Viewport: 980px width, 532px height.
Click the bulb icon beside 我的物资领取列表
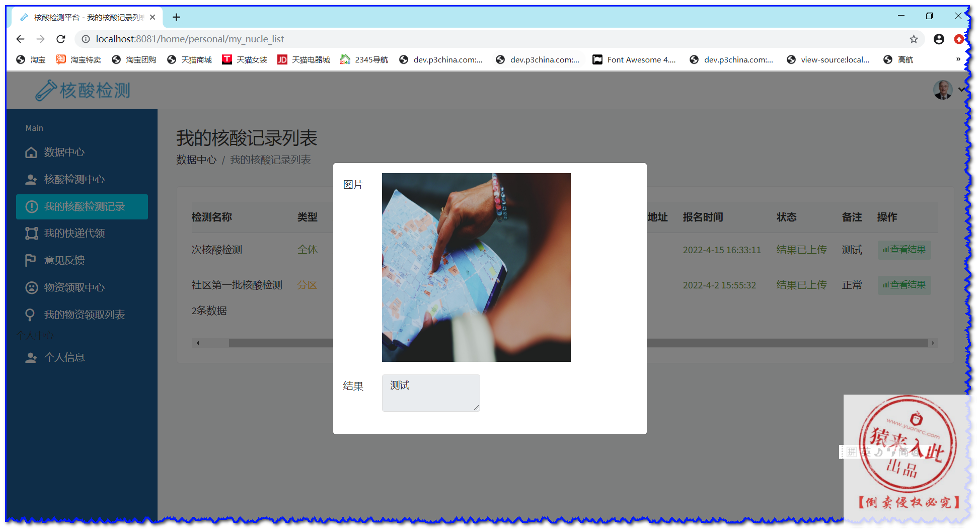(30, 315)
